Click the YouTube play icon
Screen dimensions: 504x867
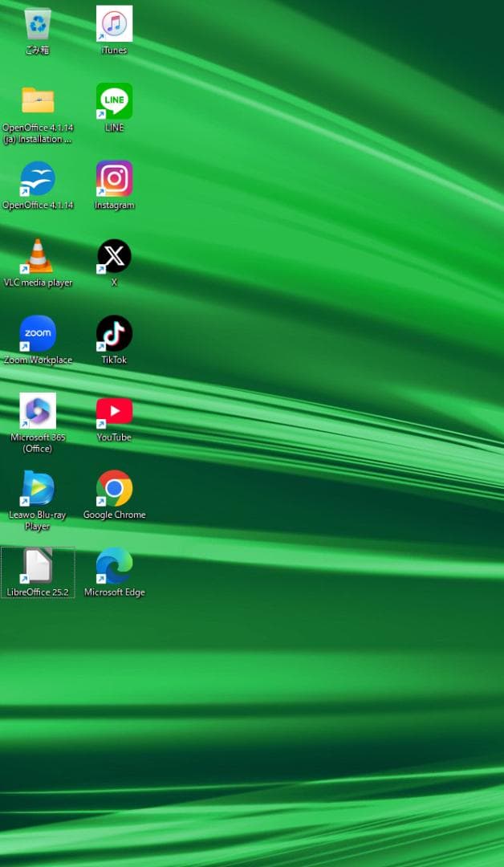114,411
